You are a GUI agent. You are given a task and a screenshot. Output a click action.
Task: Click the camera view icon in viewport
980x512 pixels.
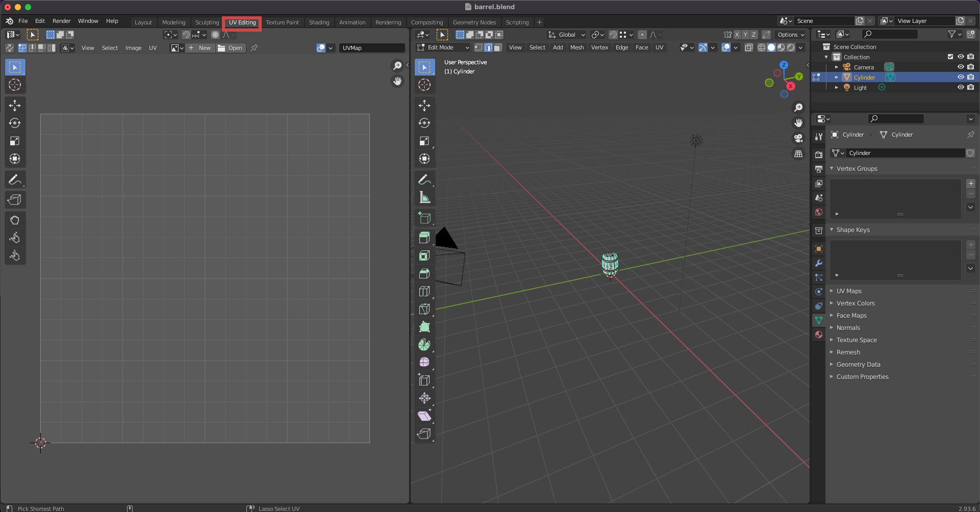coord(798,138)
